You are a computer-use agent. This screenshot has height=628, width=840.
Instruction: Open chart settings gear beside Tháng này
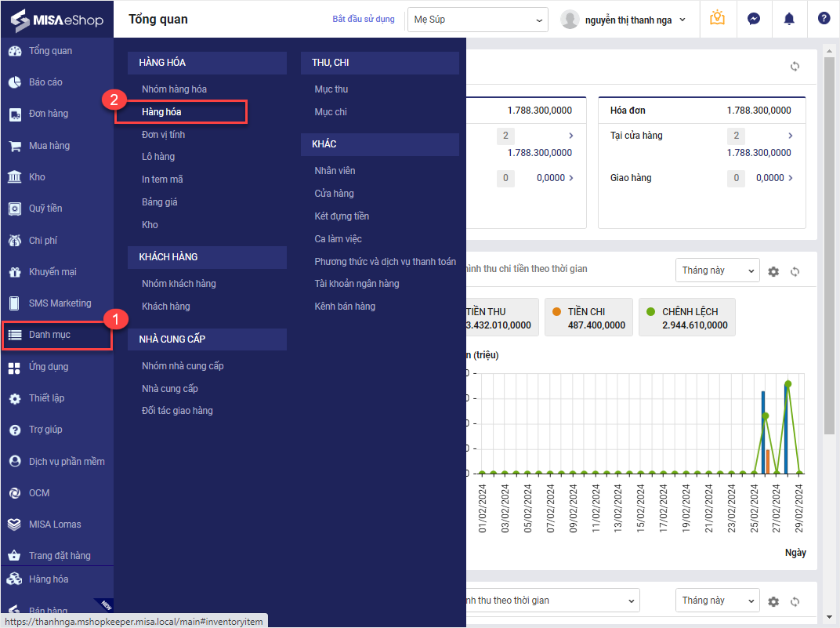pos(773,272)
